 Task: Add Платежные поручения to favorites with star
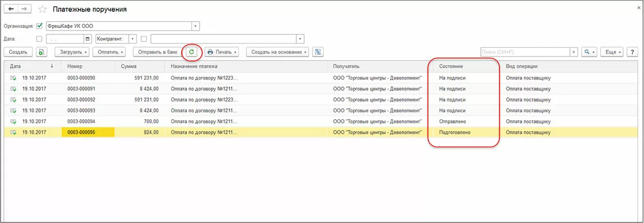click(x=42, y=10)
